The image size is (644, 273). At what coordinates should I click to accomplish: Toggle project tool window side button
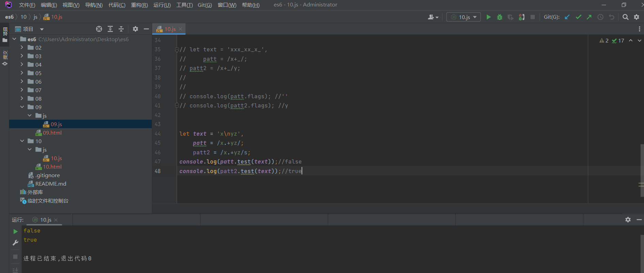[5, 35]
